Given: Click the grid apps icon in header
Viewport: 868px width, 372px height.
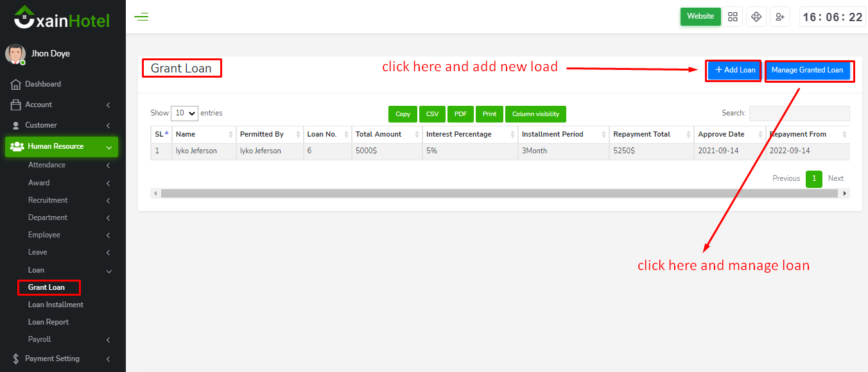Looking at the screenshot, I should click(x=733, y=17).
